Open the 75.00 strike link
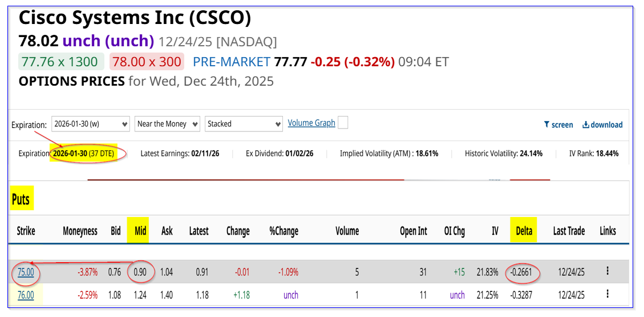Viewport: 644px width, 317px height. tap(26, 272)
